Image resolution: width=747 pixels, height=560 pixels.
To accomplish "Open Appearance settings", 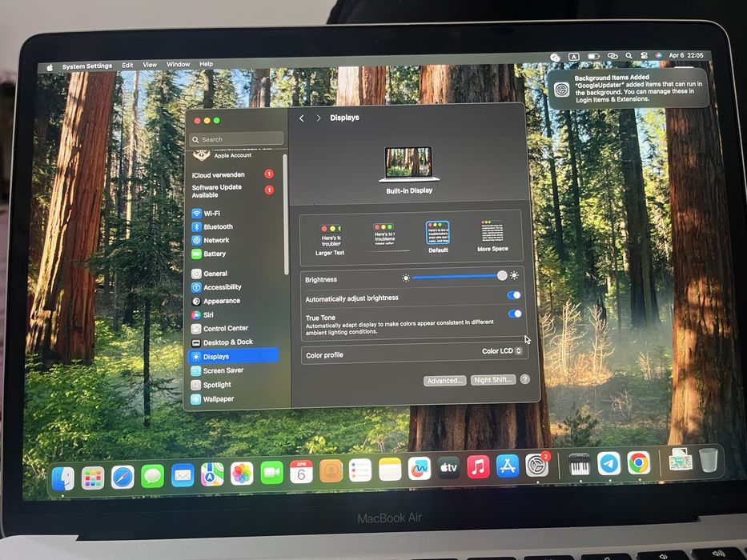I will click(215, 301).
